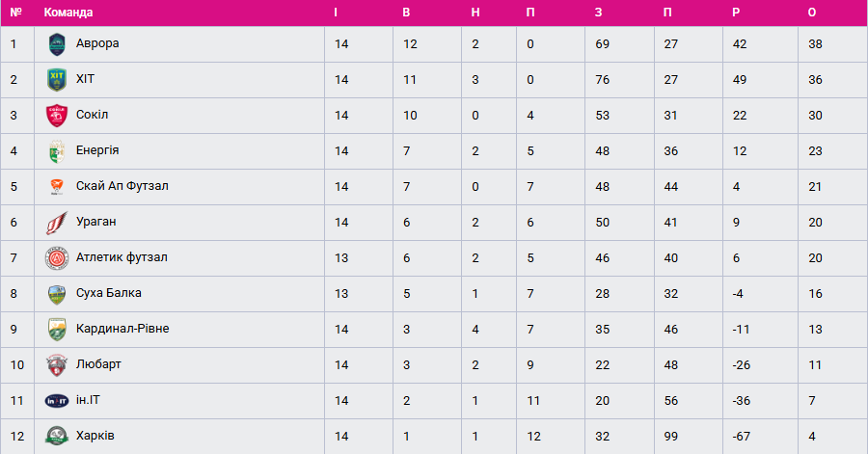868x454 pixels.
Task: Click the Харків team logo
Action: tap(56, 436)
